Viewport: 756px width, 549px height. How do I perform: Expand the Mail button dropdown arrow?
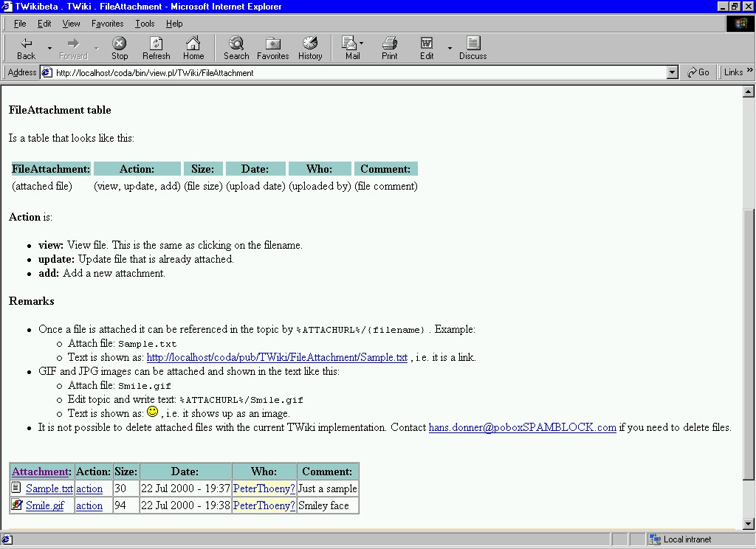pyautogui.click(x=362, y=44)
